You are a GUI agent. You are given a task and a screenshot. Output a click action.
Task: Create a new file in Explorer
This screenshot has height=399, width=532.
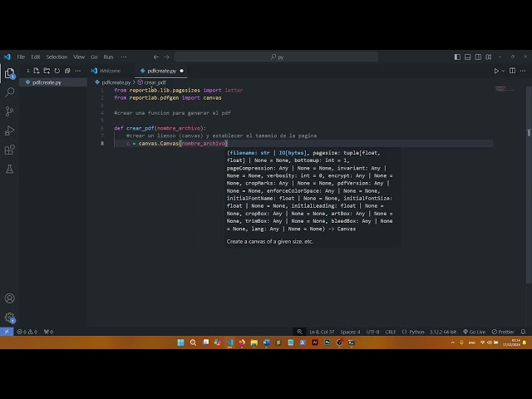tap(37, 71)
